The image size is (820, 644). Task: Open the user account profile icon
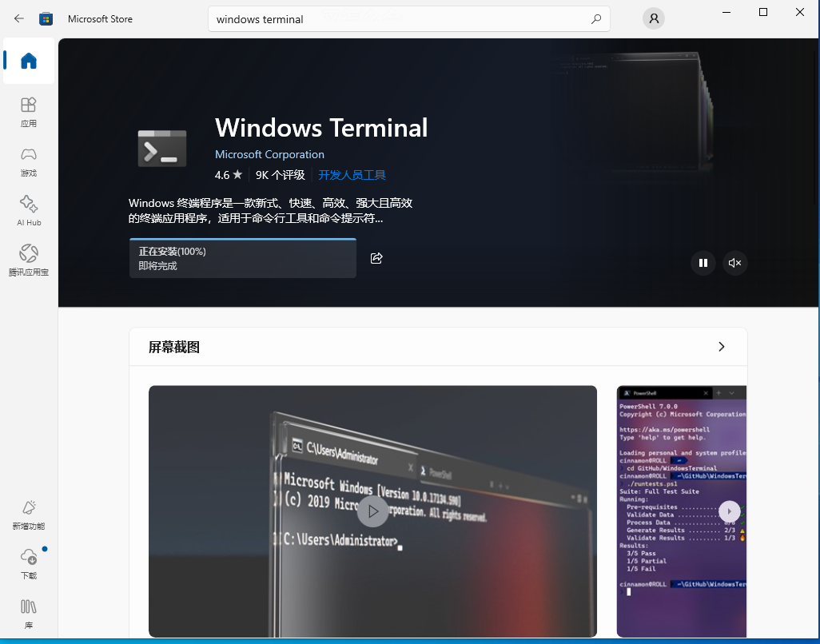coord(653,19)
